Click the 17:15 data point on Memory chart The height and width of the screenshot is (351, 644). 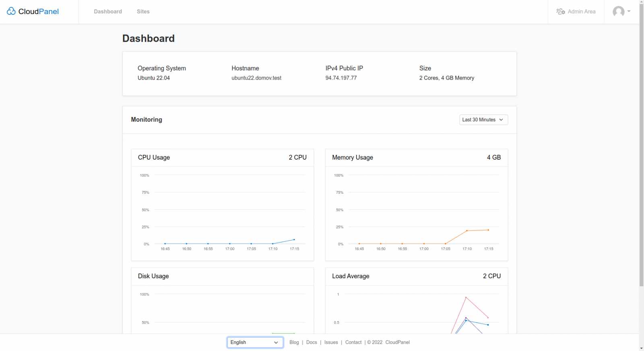pyautogui.click(x=489, y=230)
